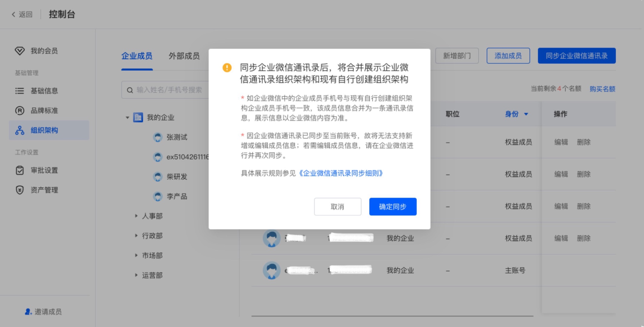Click the search magnifier icon
Image resolution: width=644 pixels, height=327 pixels.
point(130,90)
